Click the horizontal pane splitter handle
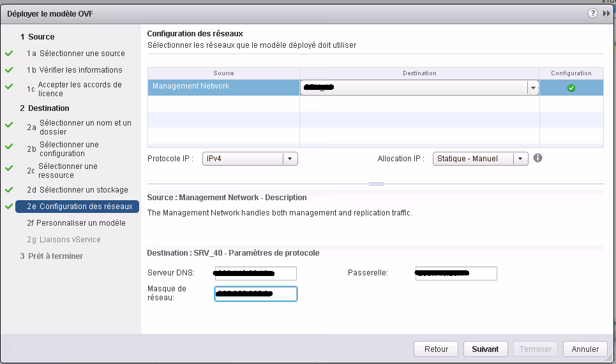The height and width of the screenshot is (364, 616). (376, 184)
